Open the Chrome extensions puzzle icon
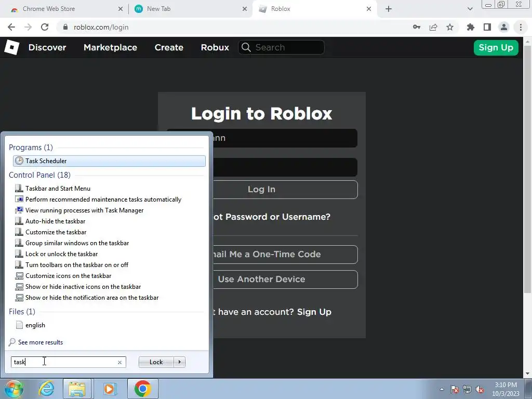The height and width of the screenshot is (399, 532). 471,27
